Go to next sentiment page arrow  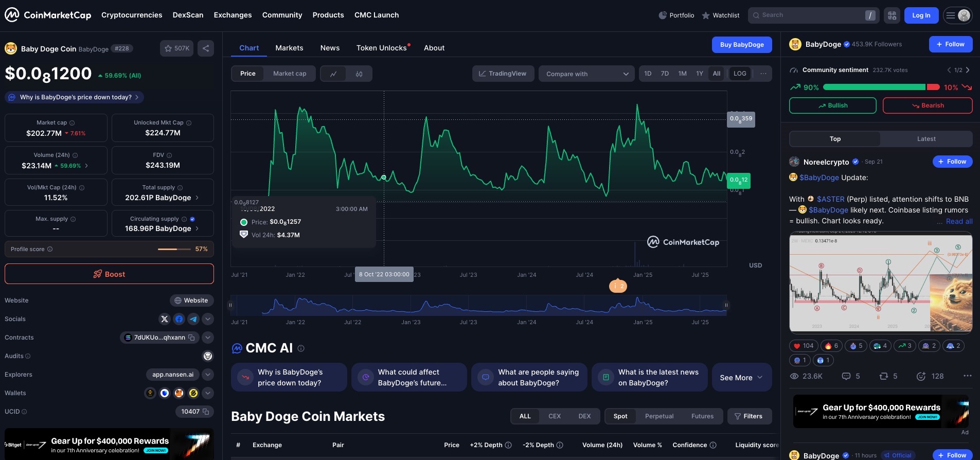point(968,70)
